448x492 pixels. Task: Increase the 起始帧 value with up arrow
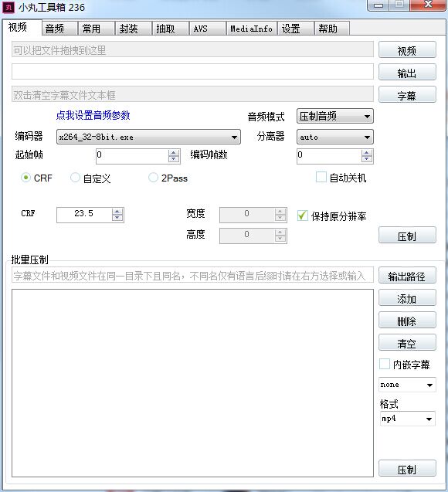[x=174, y=152]
